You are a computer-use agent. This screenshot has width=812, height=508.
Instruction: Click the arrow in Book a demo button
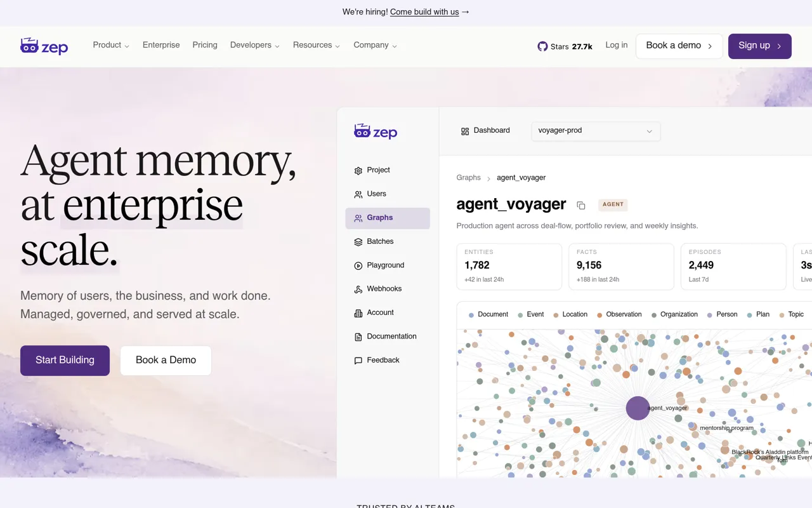[x=710, y=46]
